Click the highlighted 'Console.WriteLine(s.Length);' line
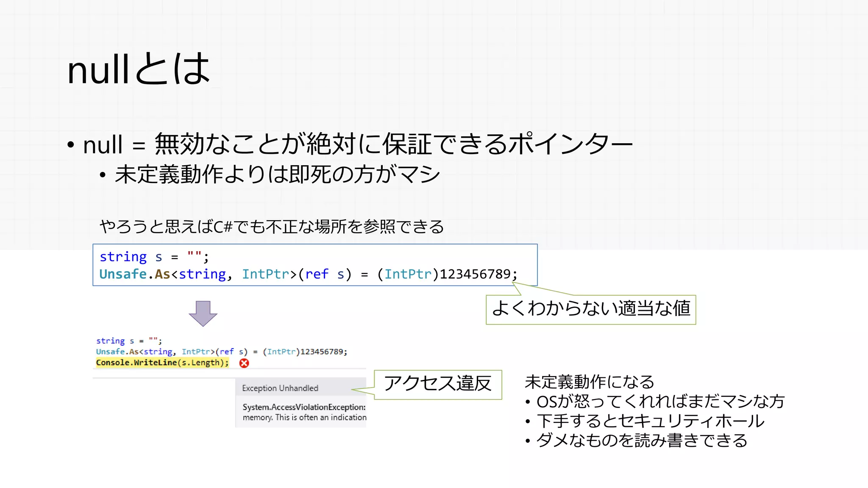 coord(162,363)
